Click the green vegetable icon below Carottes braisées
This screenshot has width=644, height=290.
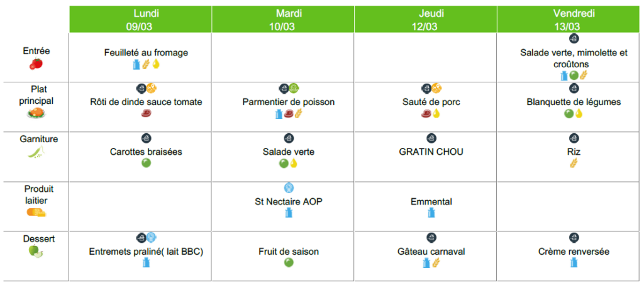[146, 163]
